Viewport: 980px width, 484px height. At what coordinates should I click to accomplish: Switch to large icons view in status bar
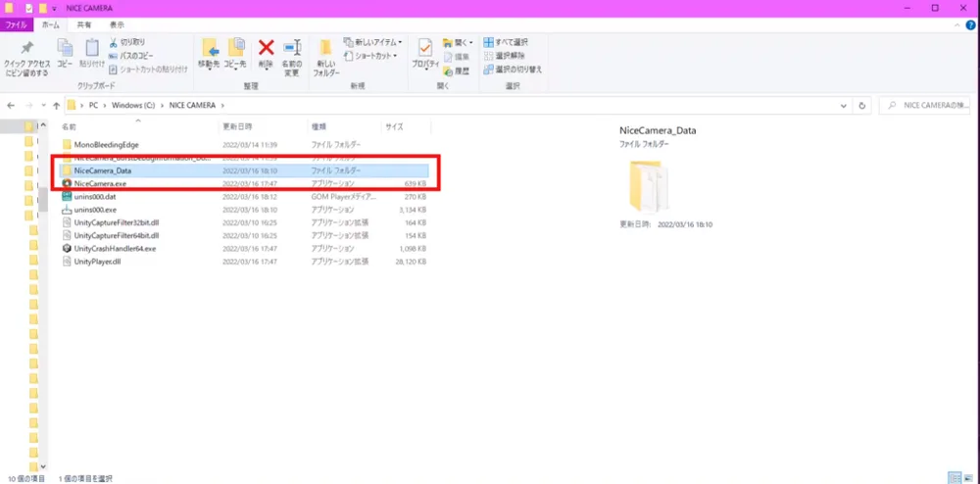tap(969, 478)
